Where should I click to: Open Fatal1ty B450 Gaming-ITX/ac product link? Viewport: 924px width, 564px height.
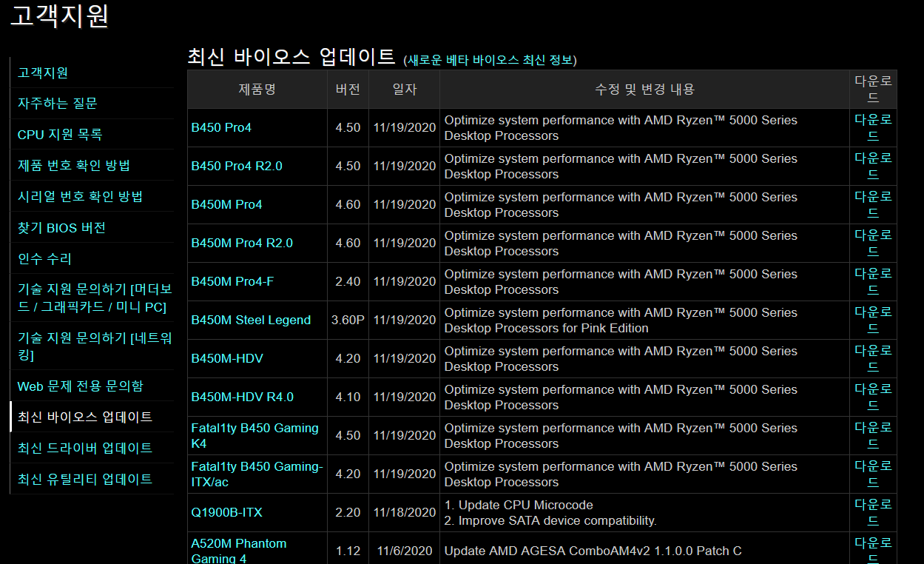(257, 474)
